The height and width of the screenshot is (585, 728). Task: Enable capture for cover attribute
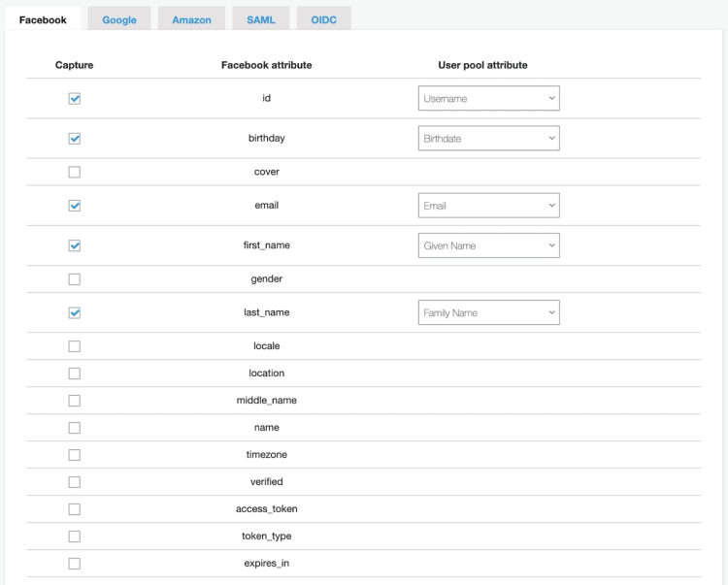coord(75,172)
